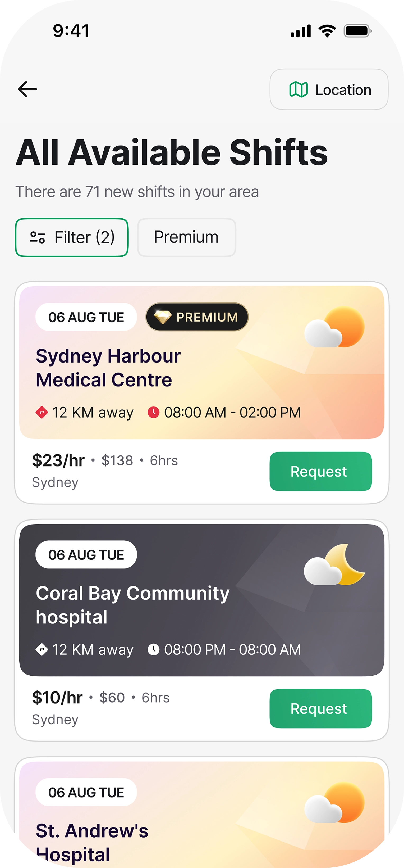Click the red direction icon beside 12 KM away
Viewport: 404px width, 868px height.
[42, 413]
